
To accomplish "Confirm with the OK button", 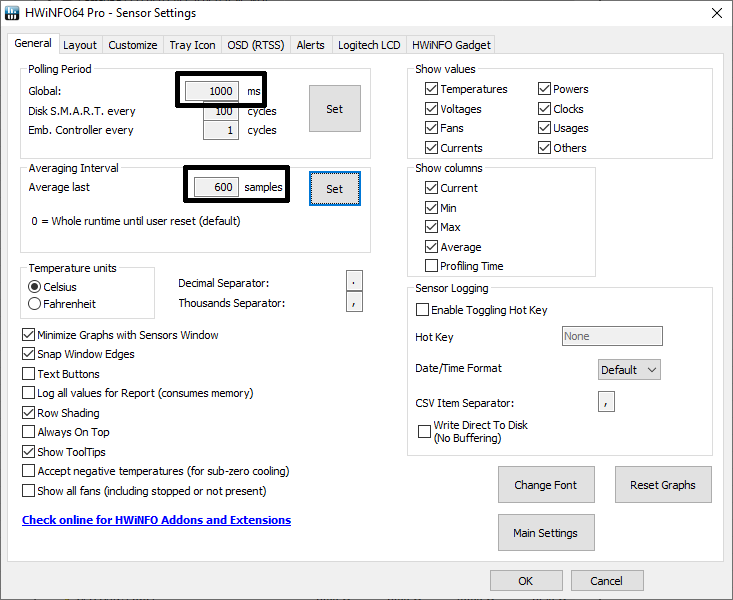I will click(x=526, y=580).
